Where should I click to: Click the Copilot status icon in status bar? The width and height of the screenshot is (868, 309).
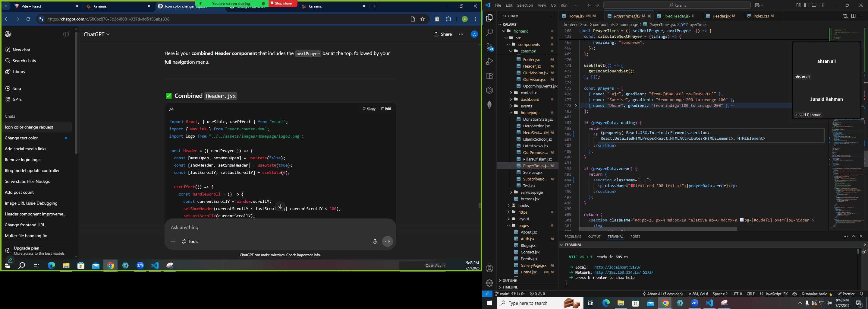coord(794,294)
